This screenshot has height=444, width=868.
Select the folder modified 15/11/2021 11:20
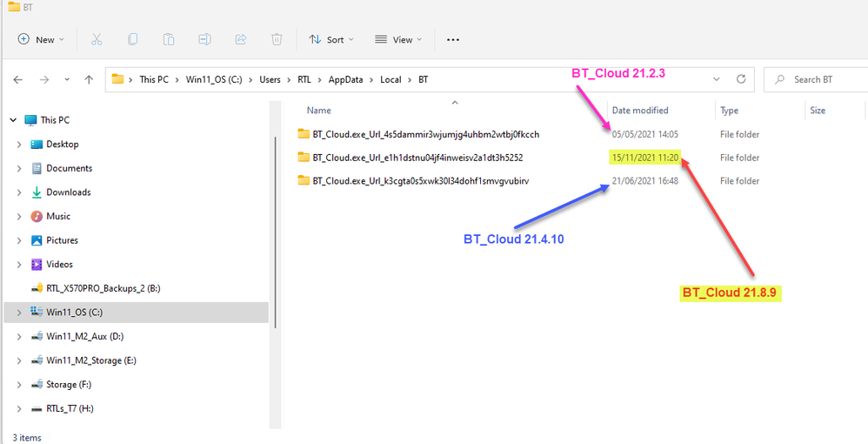tap(417, 158)
